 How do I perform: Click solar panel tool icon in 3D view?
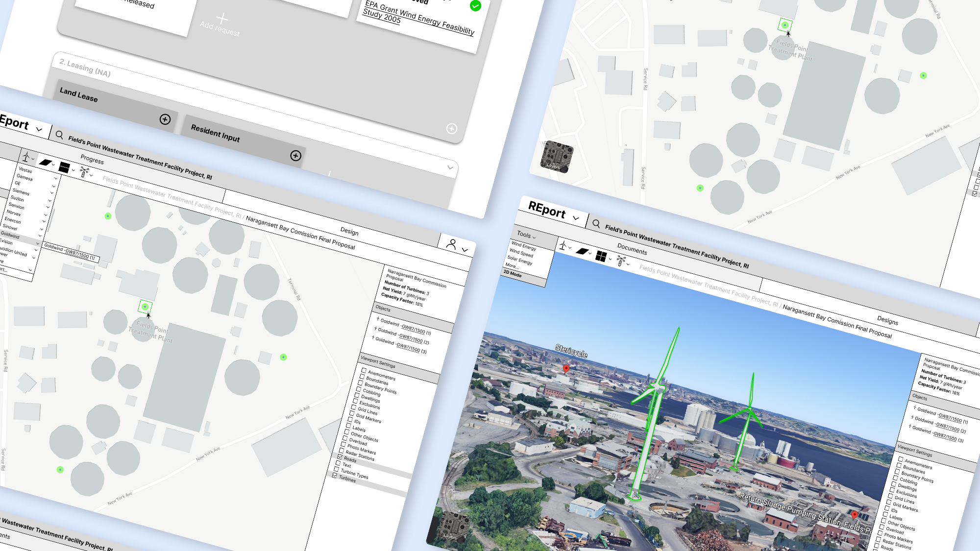pos(582,251)
